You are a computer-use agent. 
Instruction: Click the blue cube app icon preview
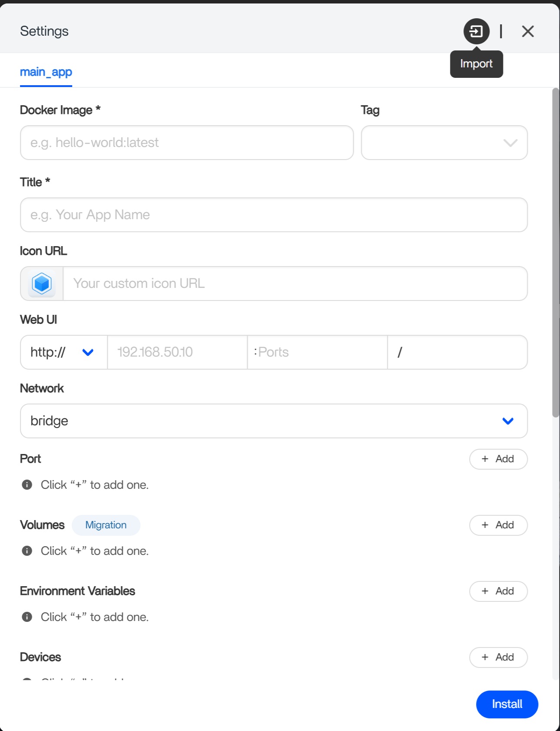(x=42, y=284)
